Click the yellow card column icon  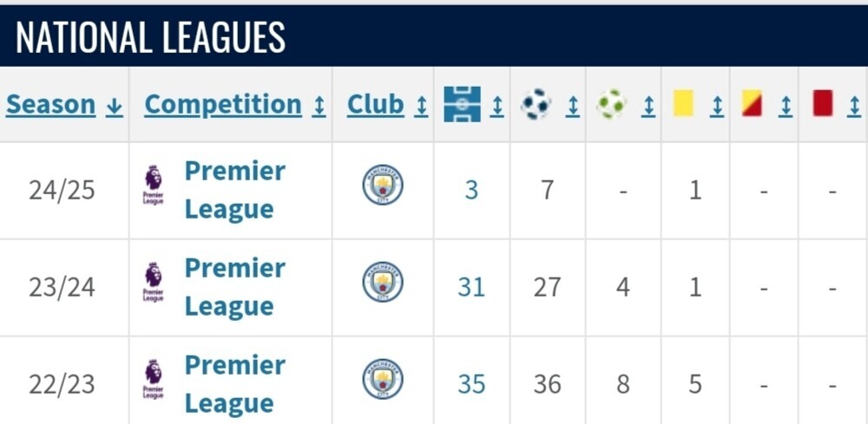(x=683, y=103)
